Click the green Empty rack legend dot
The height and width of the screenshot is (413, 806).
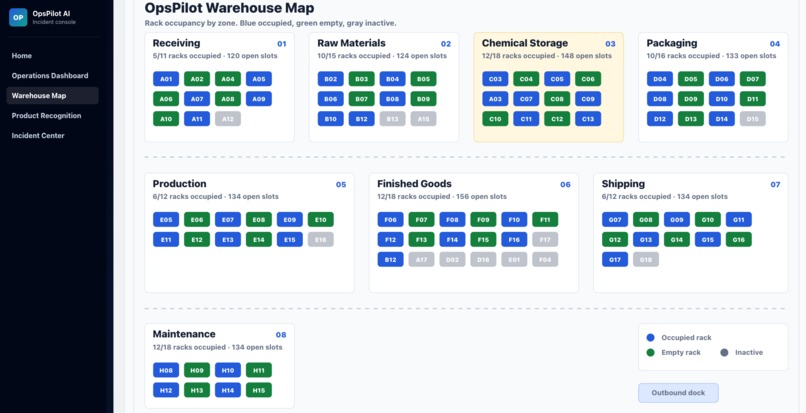[x=650, y=353]
